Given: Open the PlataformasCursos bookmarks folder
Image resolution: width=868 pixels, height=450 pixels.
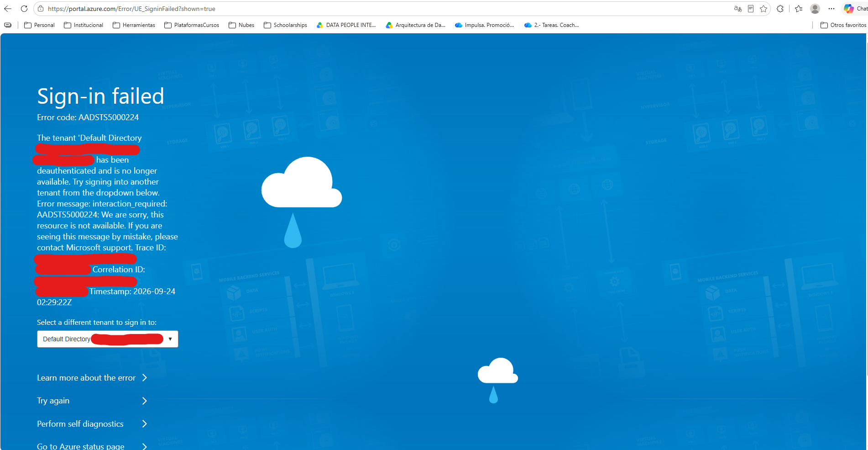Looking at the screenshot, I should (x=192, y=25).
